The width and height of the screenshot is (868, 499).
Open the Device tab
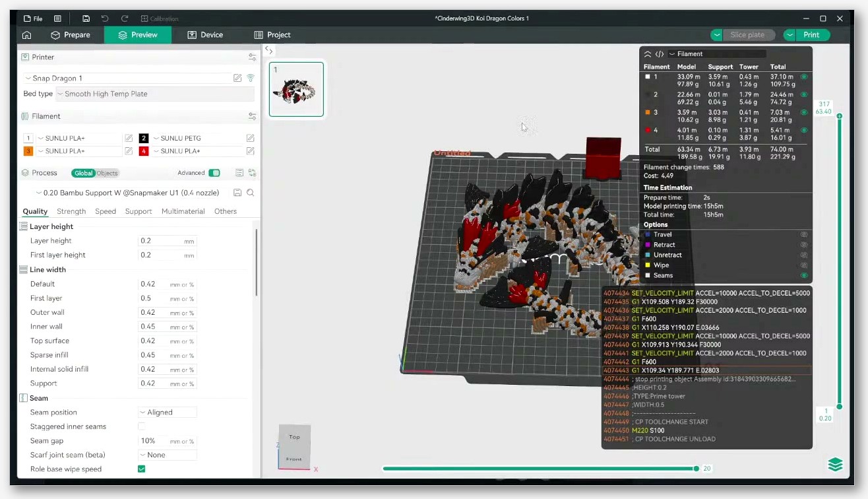205,35
